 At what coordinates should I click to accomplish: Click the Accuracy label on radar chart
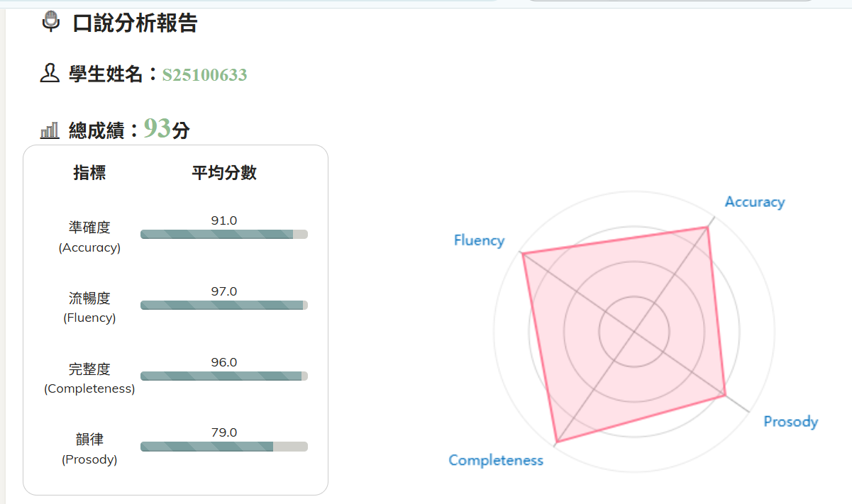click(x=754, y=202)
